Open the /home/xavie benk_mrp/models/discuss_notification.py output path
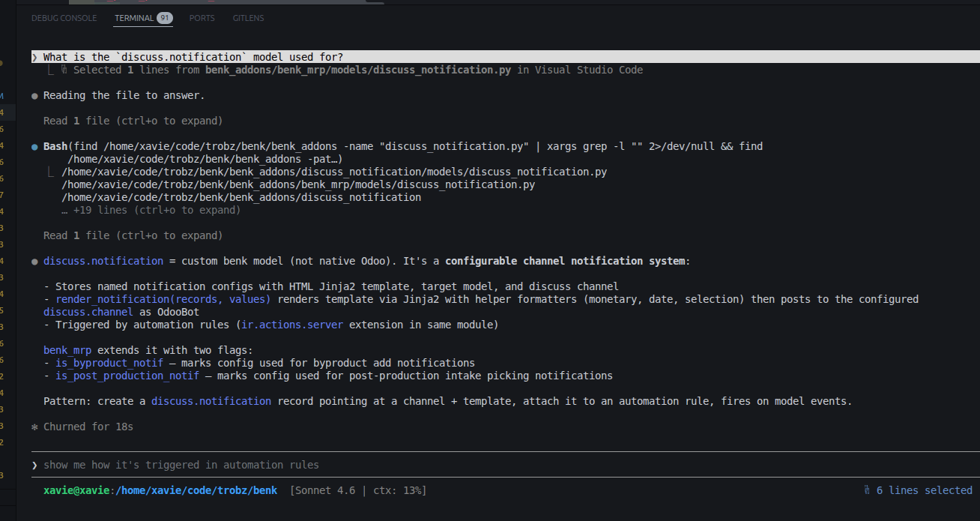980x521 pixels. pos(298,184)
